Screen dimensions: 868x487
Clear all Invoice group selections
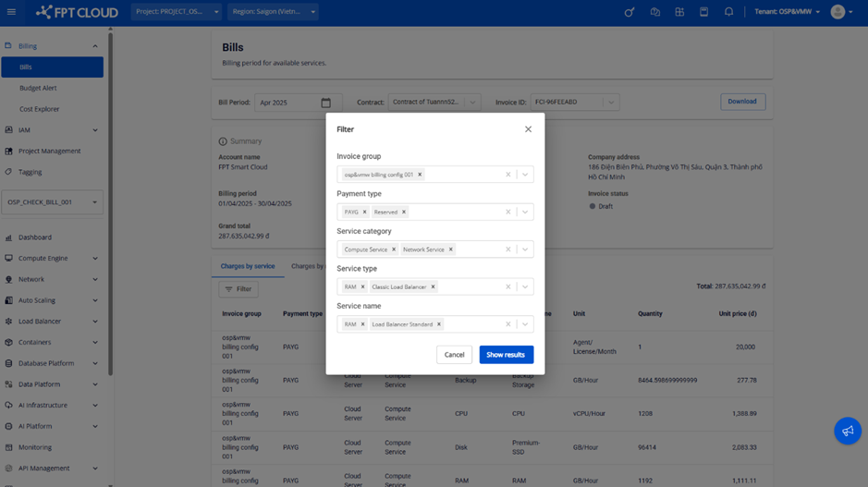(507, 175)
